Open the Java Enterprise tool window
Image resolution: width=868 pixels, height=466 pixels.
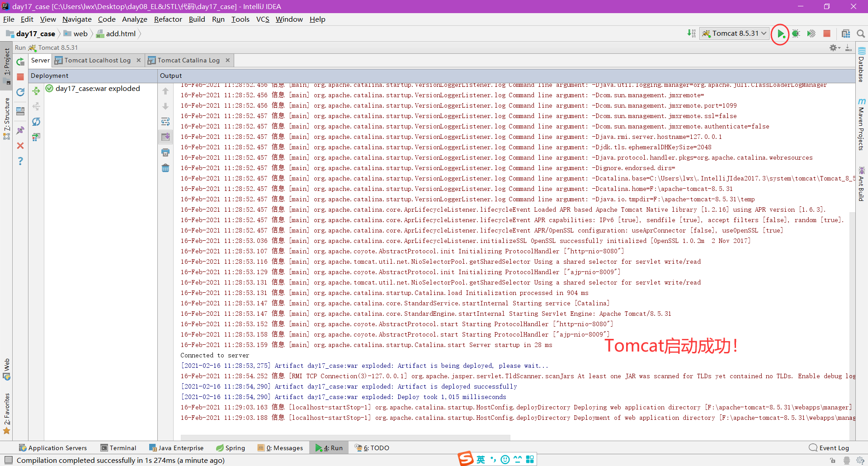tap(177, 448)
